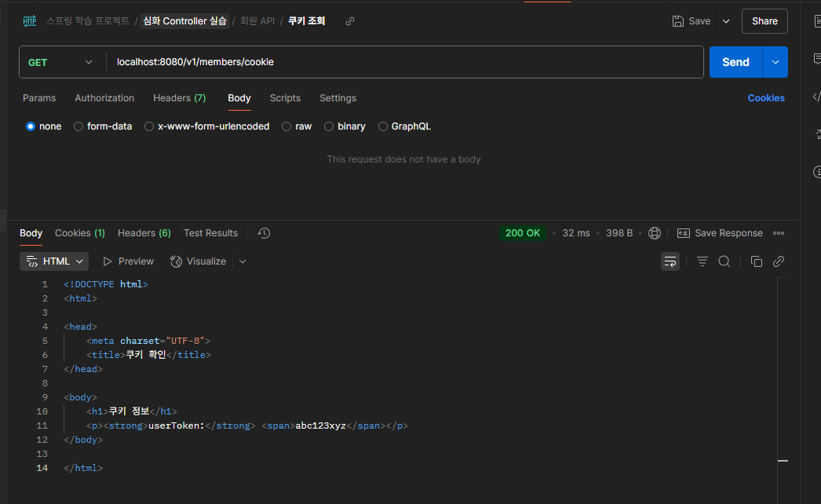Open the response filter icon
Viewport: 821px width, 504px height.
tap(702, 261)
